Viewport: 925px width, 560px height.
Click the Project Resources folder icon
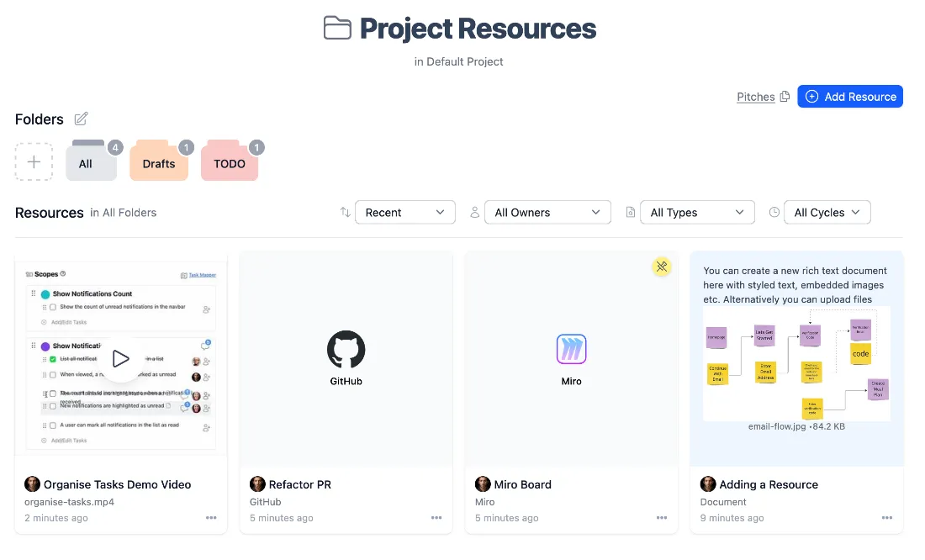[x=337, y=28]
